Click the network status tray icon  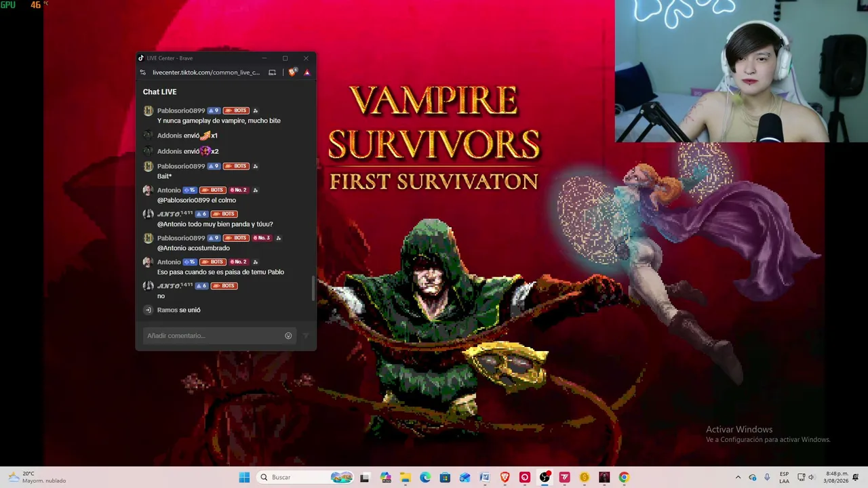tap(801, 477)
